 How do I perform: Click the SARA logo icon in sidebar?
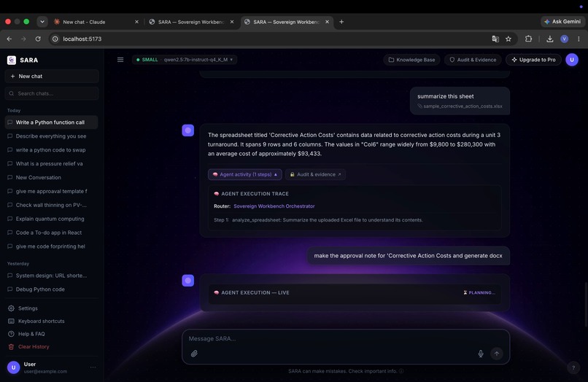(12, 60)
